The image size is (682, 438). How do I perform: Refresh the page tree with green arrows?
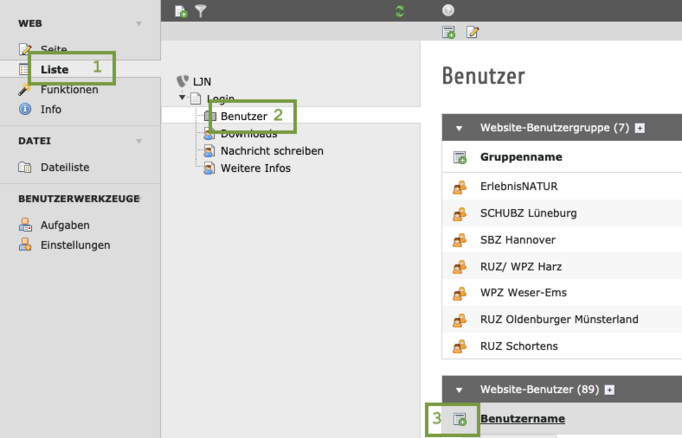pos(399,11)
